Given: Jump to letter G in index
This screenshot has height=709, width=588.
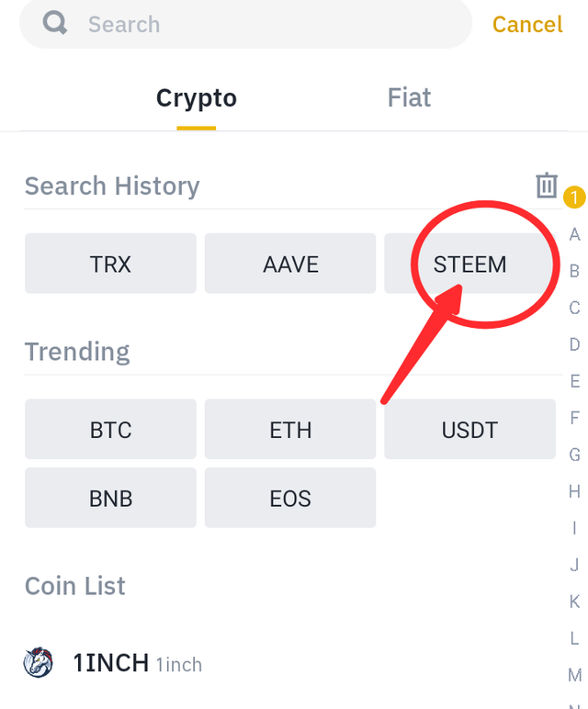Looking at the screenshot, I should [x=574, y=455].
